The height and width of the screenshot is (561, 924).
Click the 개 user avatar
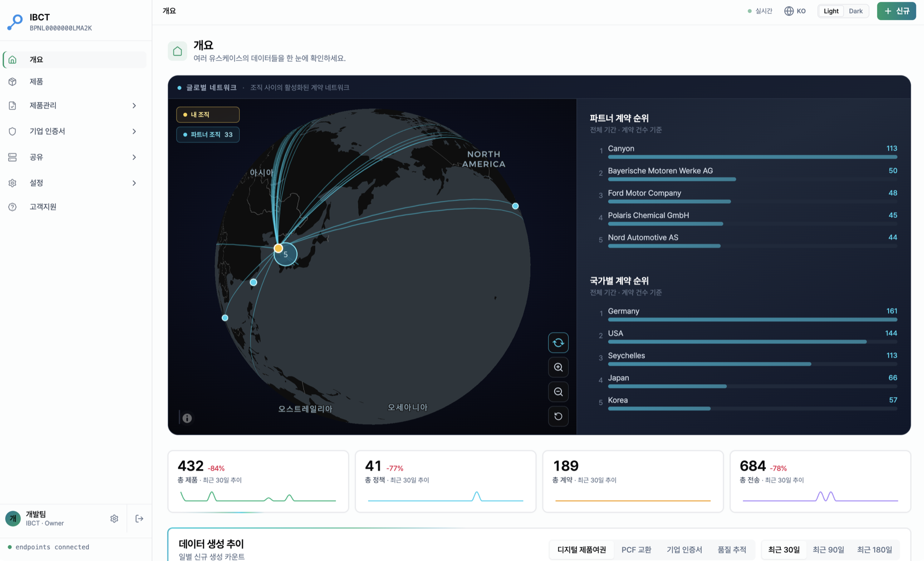(13, 518)
